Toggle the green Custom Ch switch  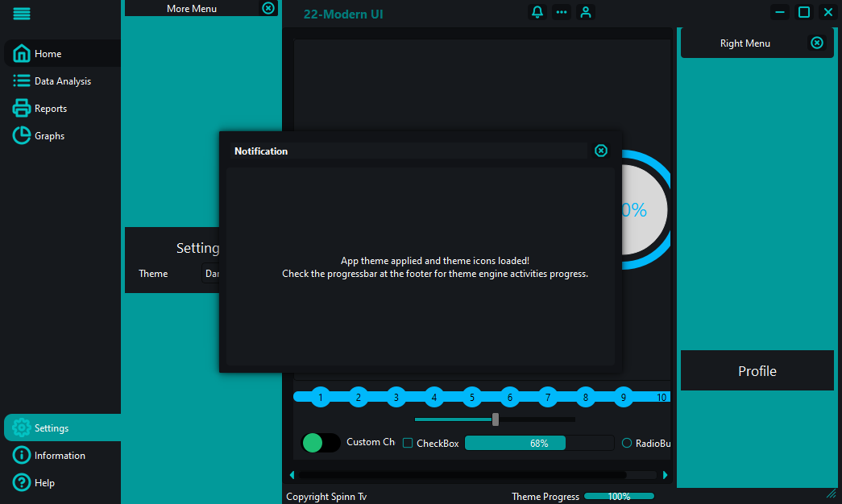(x=321, y=443)
